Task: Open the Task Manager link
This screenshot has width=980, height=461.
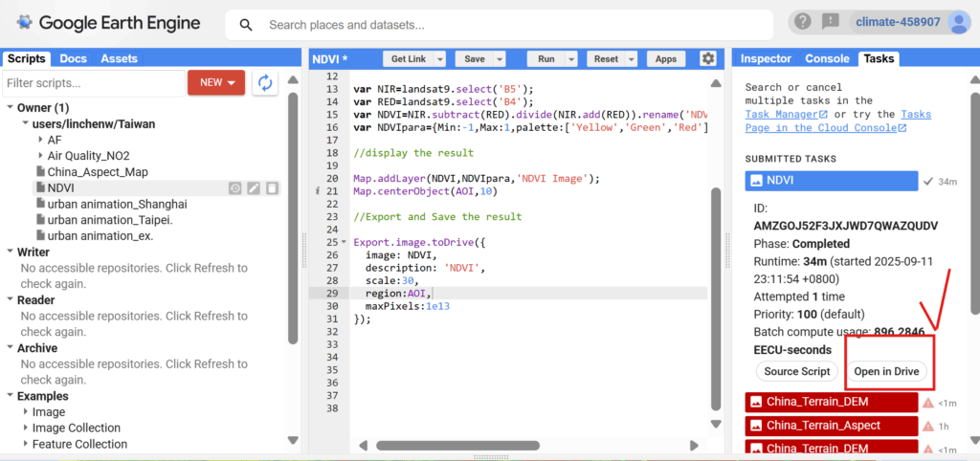Action: (787, 115)
